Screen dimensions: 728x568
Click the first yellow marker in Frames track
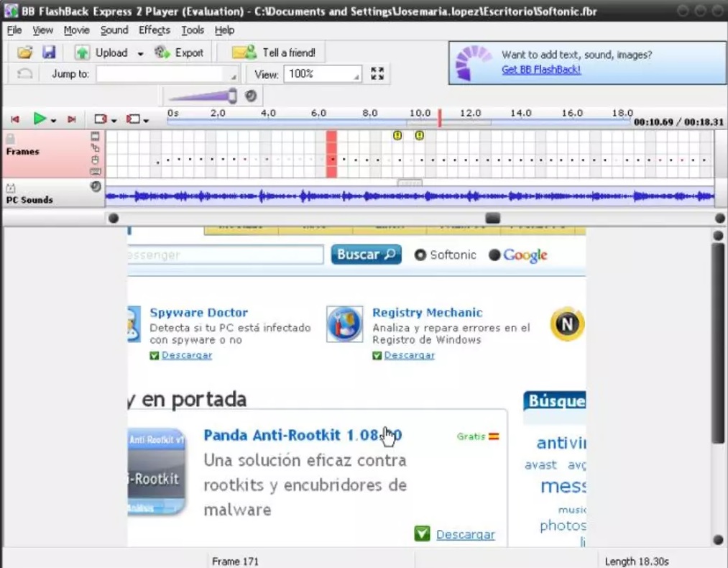tap(397, 136)
